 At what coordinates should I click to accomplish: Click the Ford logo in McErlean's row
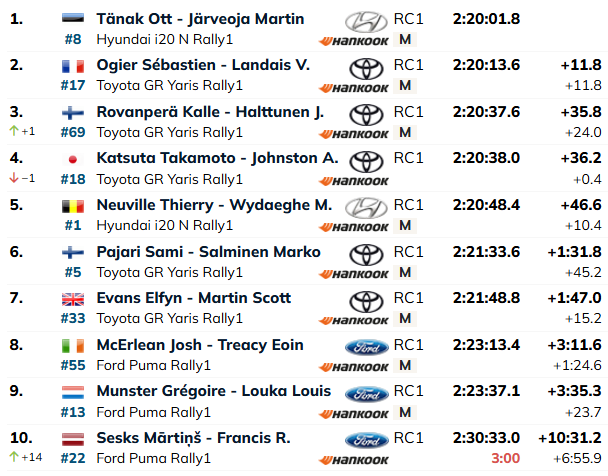pyautogui.click(x=366, y=347)
